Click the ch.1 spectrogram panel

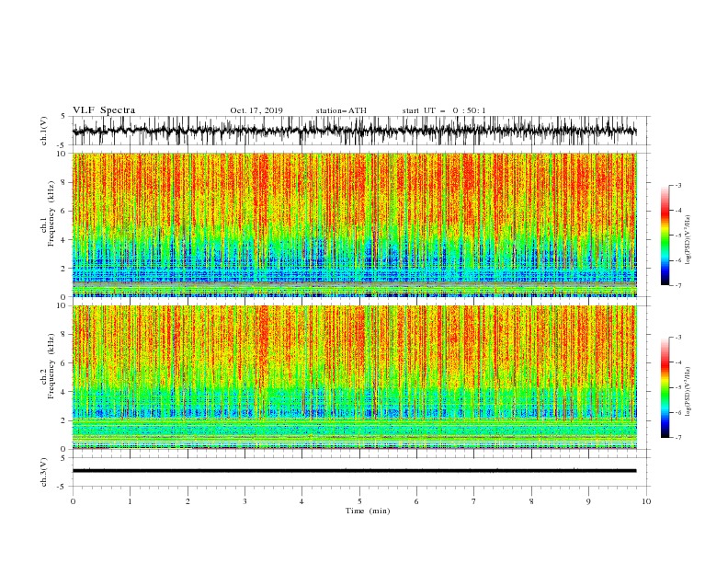coord(354,224)
